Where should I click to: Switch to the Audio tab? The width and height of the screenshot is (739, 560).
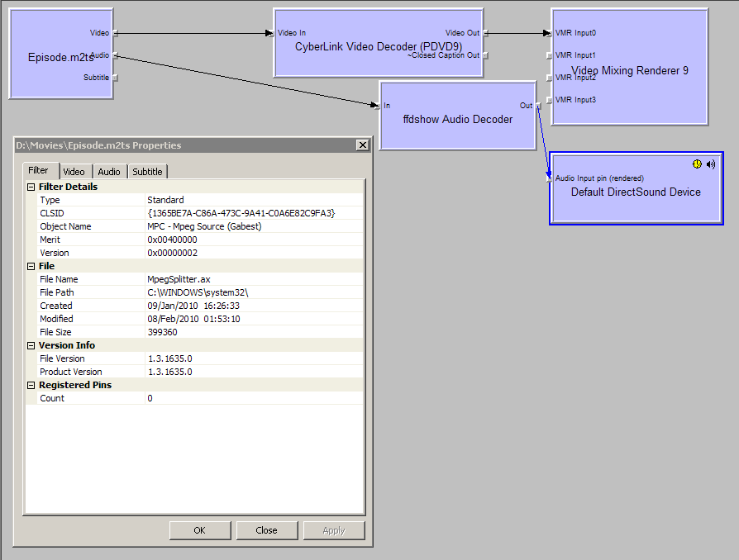[109, 172]
